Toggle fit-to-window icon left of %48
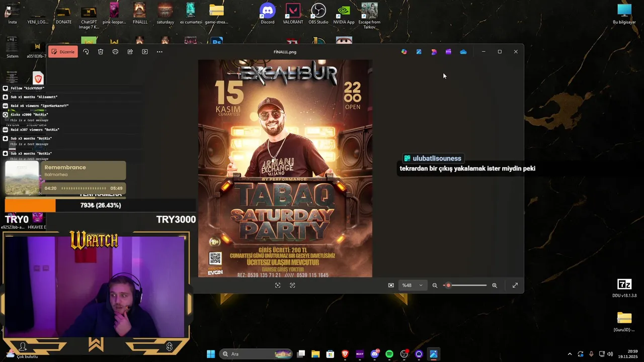This screenshot has height=362, width=644. pyautogui.click(x=391, y=285)
